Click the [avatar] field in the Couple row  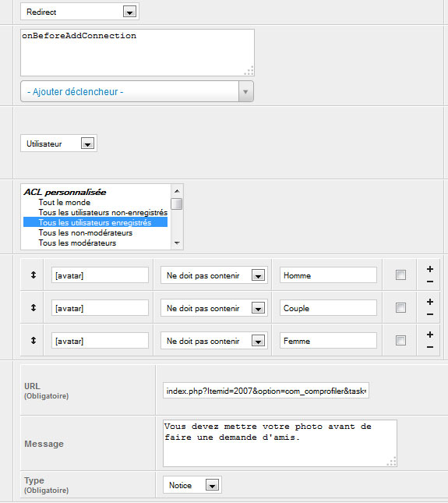[x=100, y=308]
